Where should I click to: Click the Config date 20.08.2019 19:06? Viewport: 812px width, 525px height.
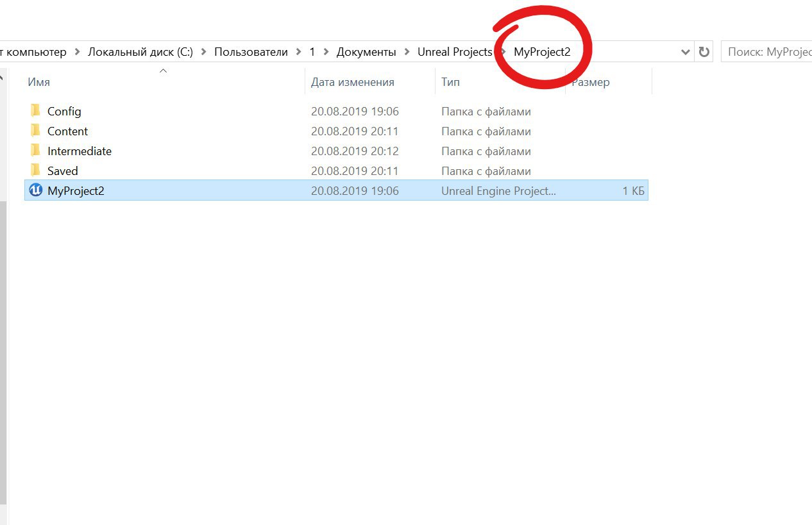[355, 112]
